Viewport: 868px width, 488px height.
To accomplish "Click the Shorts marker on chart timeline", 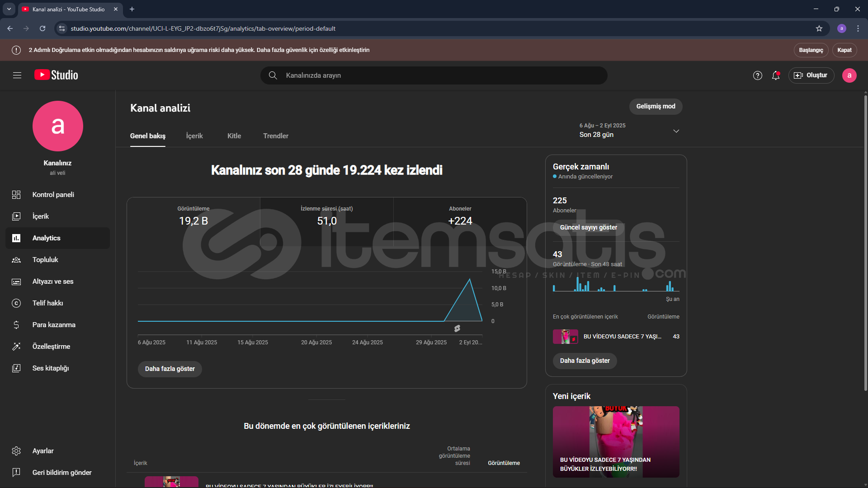I will (457, 328).
